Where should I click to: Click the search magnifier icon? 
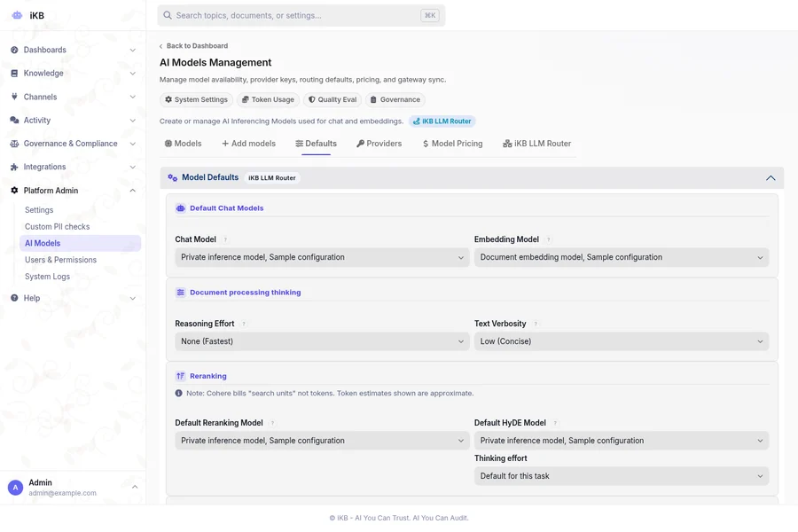(168, 15)
